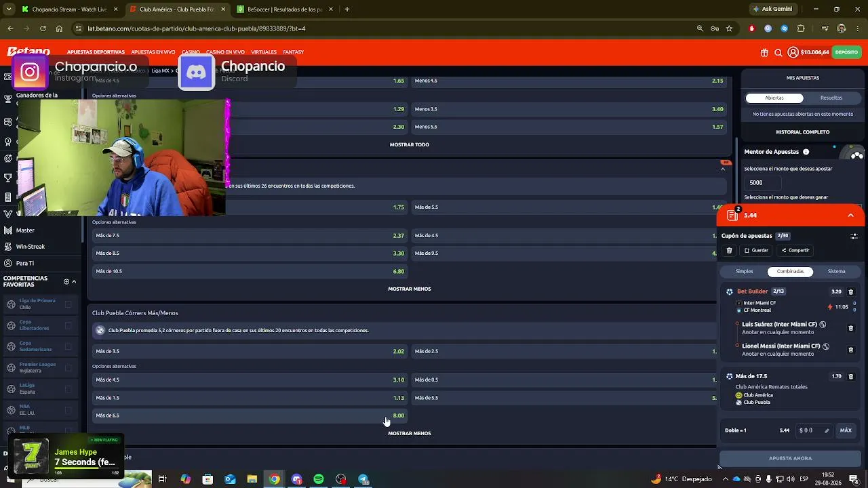Click the Master sidebar icon
This screenshot has width=868, height=488.
click(8, 230)
